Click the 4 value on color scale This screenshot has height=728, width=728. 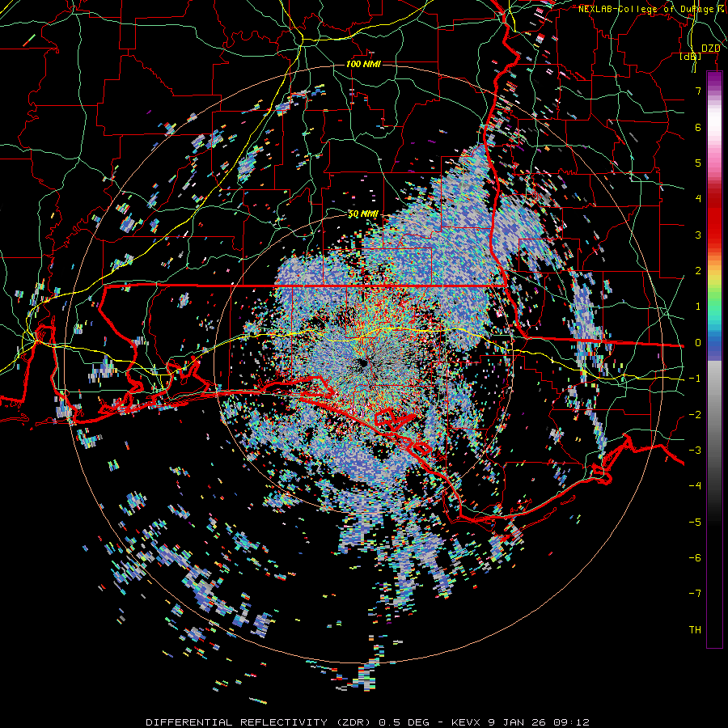click(x=698, y=199)
